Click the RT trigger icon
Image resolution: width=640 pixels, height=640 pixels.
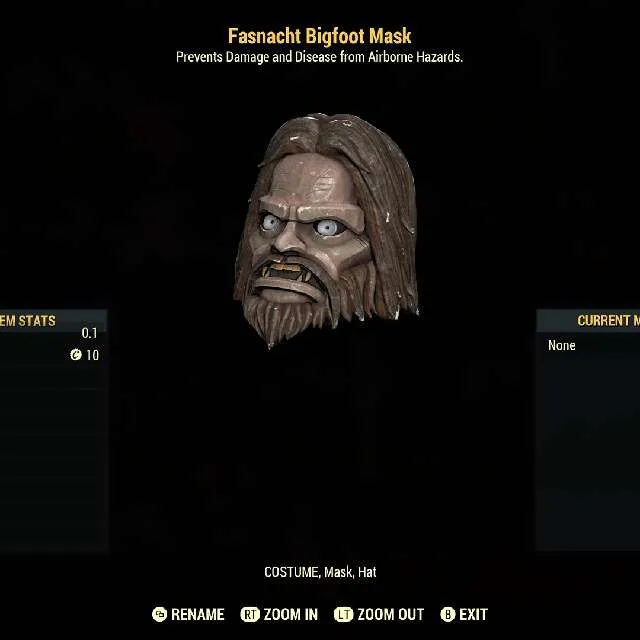coord(250,614)
